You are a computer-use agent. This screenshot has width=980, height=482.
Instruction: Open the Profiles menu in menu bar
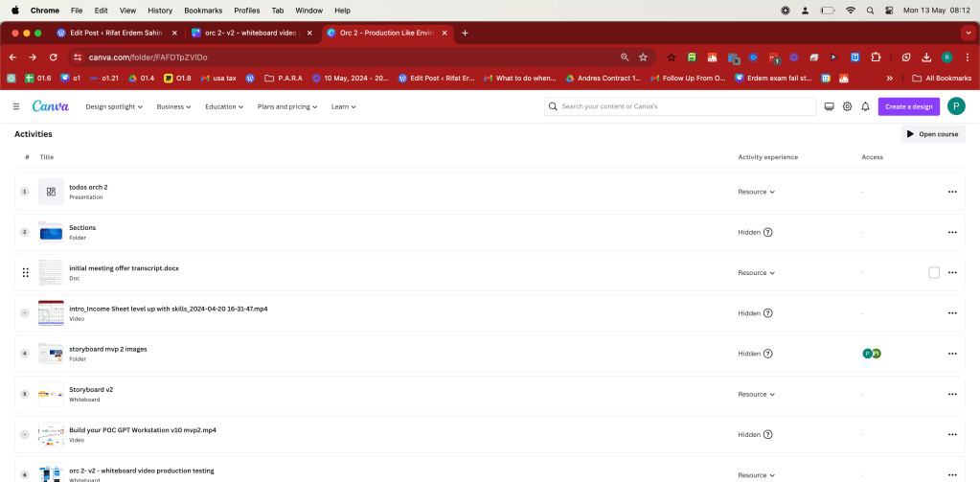(247, 11)
